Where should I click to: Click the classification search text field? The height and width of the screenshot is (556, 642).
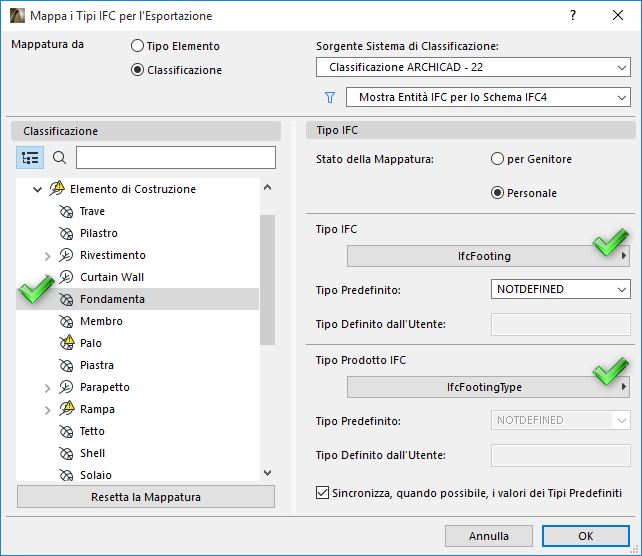click(x=175, y=158)
